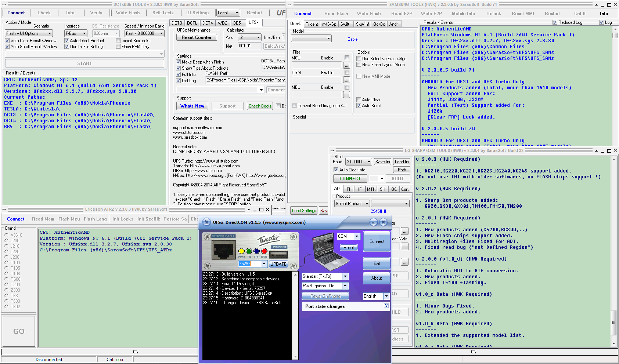Click the DirectCOM title bar arrow logo icon
The image size is (619, 364).
click(207, 222)
